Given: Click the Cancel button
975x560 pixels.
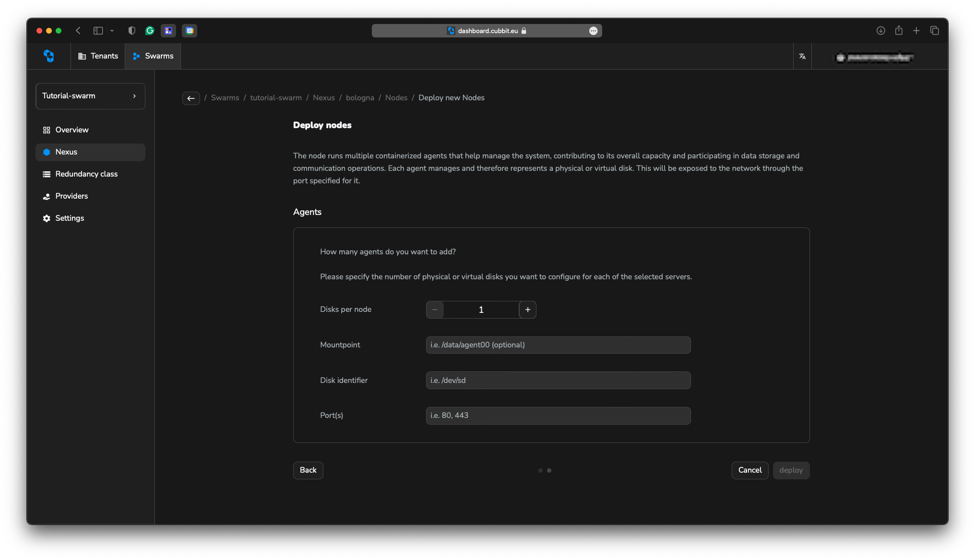Looking at the screenshot, I should 750,470.
